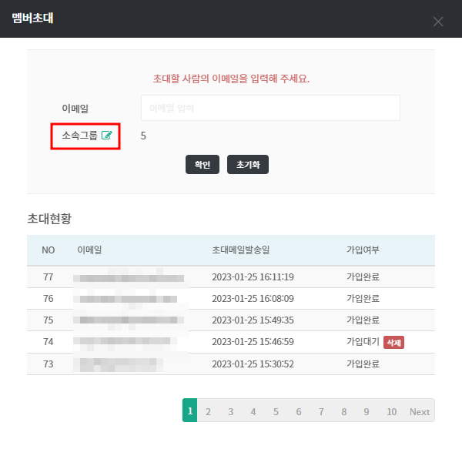Close the 멤버초대 dialog with X
The height and width of the screenshot is (476, 462).
(x=438, y=21)
